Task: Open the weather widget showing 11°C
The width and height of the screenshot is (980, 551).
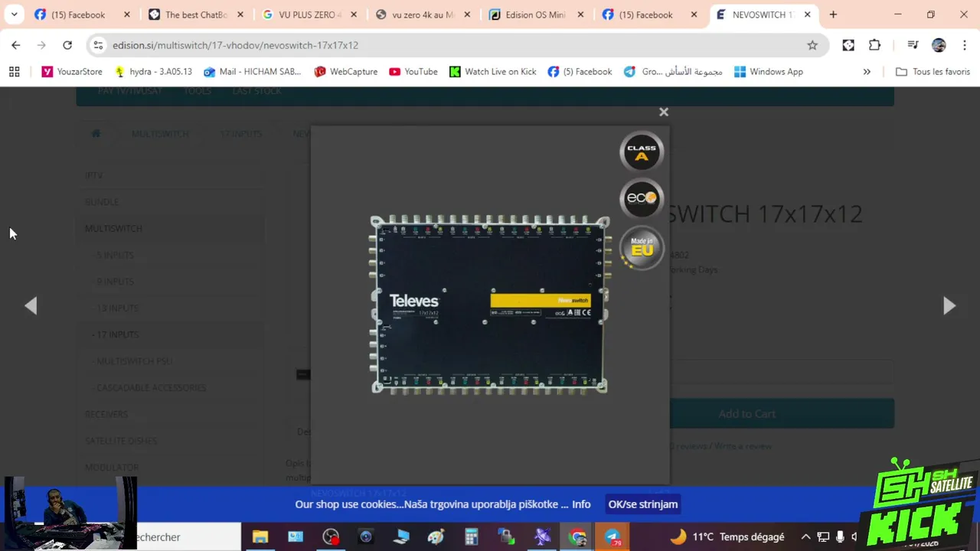Action: 727,537
